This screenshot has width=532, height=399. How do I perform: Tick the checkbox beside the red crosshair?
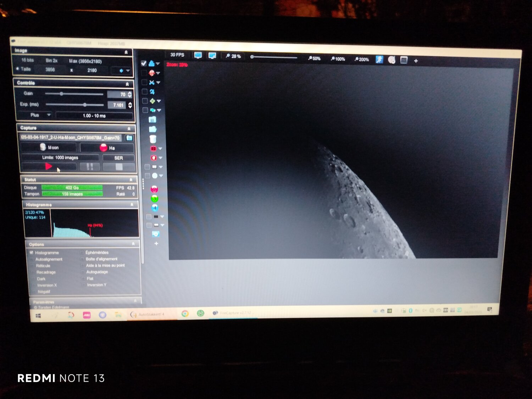(144, 73)
